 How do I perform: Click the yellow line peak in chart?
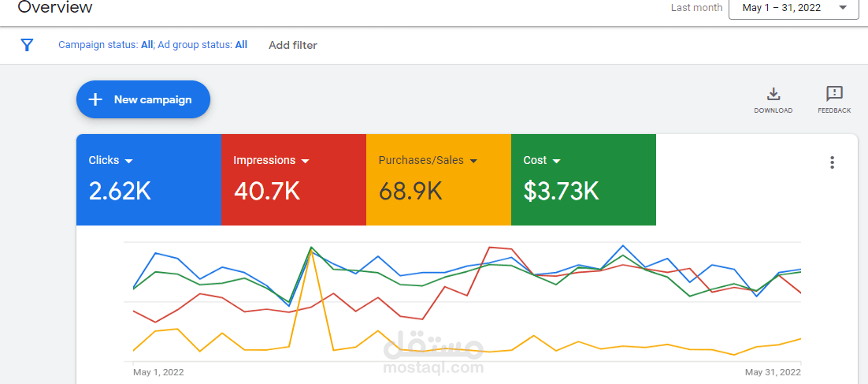click(313, 251)
